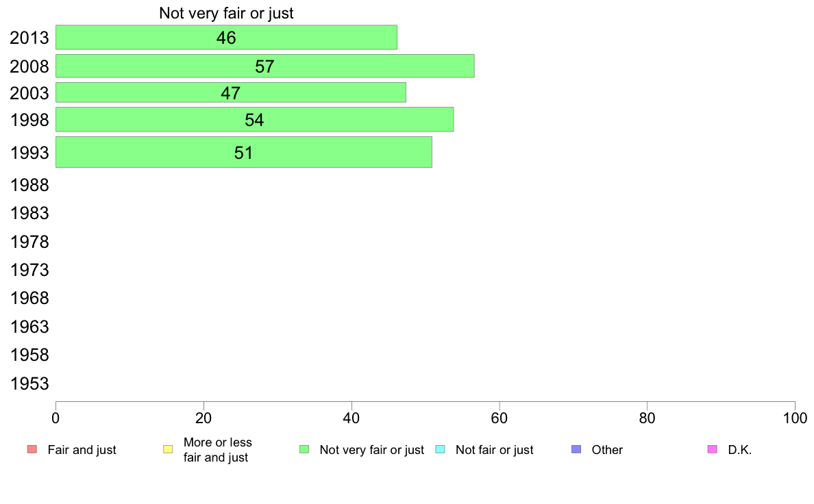Select the 2003 bar showing 47
Screen dimensions: 814x504
coord(230,92)
